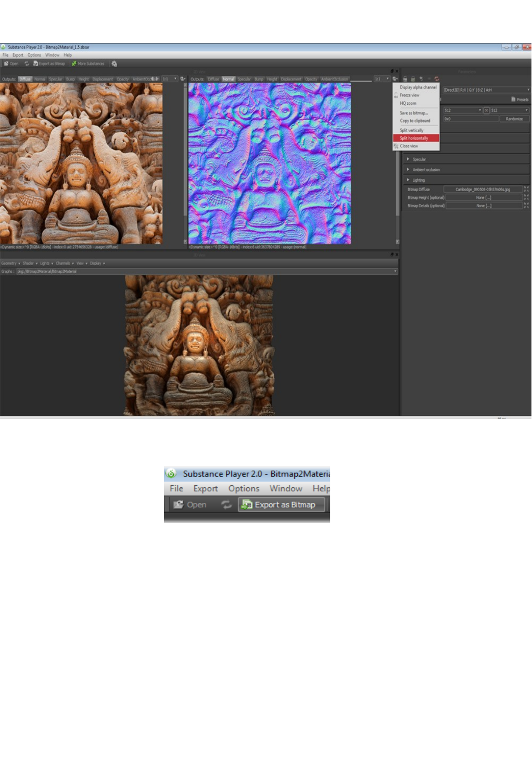Click the Randomize button

click(514, 119)
